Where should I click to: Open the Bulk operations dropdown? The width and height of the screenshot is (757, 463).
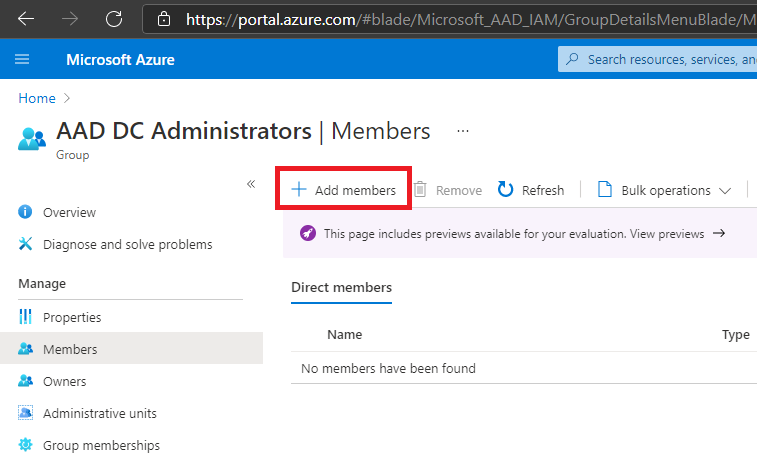pyautogui.click(x=664, y=190)
